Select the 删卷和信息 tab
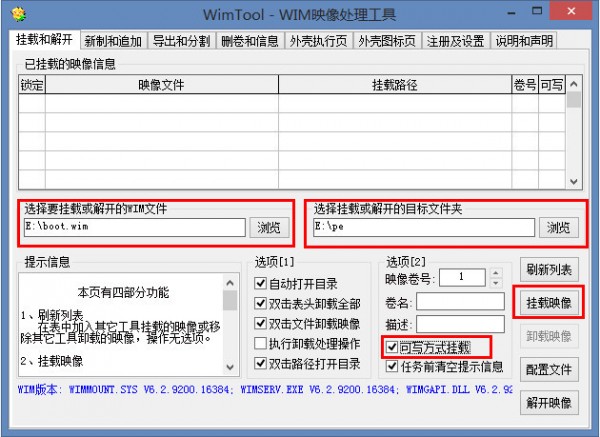 point(249,41)
